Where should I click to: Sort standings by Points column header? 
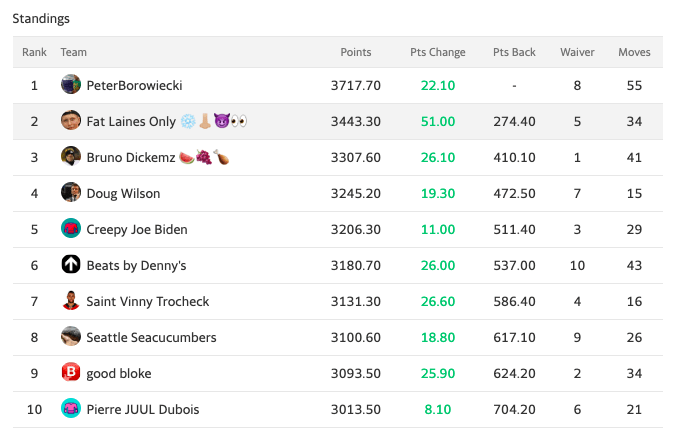(x=355, y=52)
